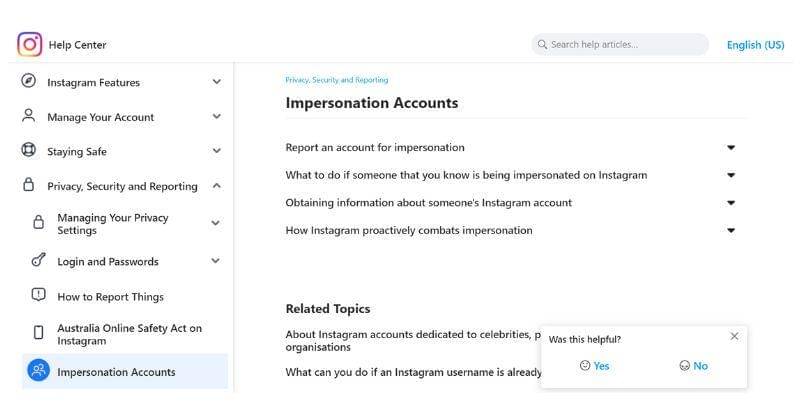Expand 'How Instagram proactively combats impersonation' arrow
Image resolution: width=800 pixels, height=420 pixels.
click(x=731, y=231)
